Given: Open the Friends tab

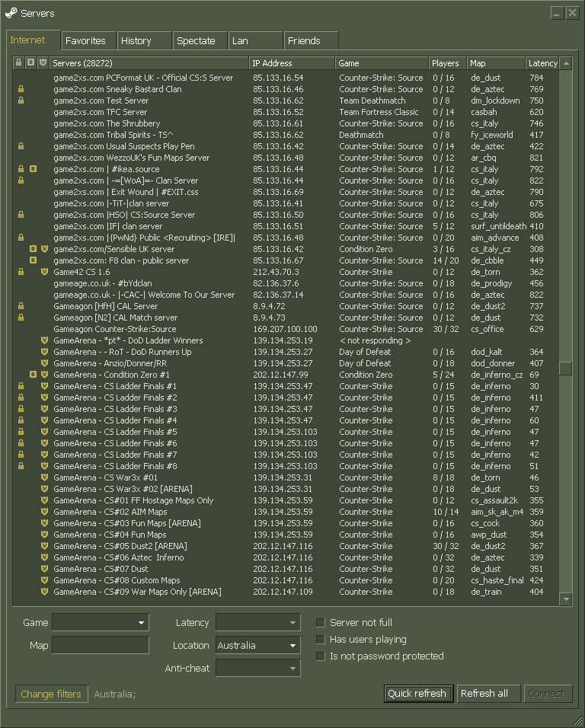Looking at the screenshot, I should pos(311,41).
